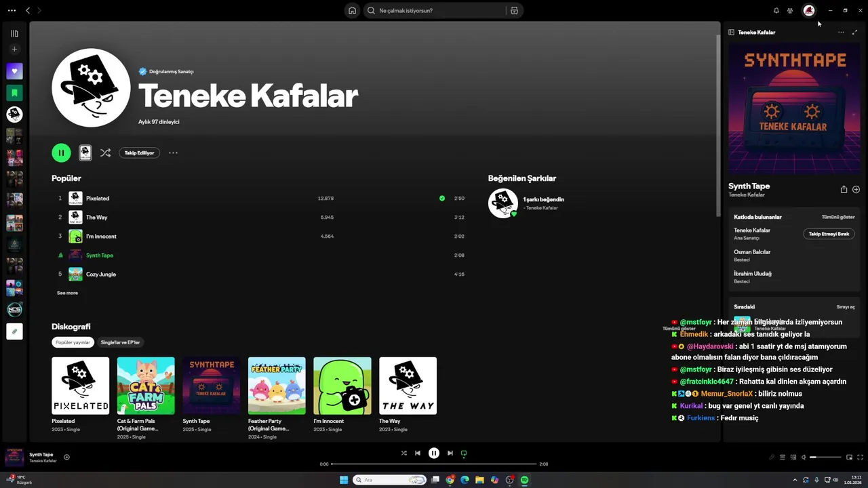Toggle repeat in the bottom player bar

click(x=464, y=453)
